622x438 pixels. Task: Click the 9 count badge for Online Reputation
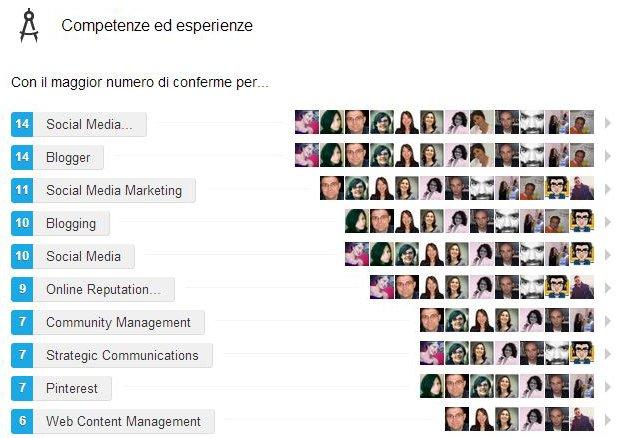click(x=22, y=289)
